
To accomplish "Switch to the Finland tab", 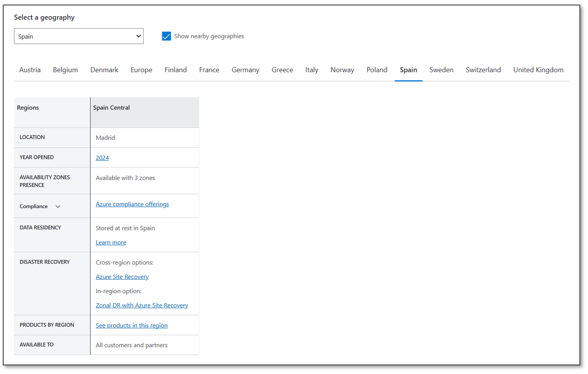I will tap(175, 70).
